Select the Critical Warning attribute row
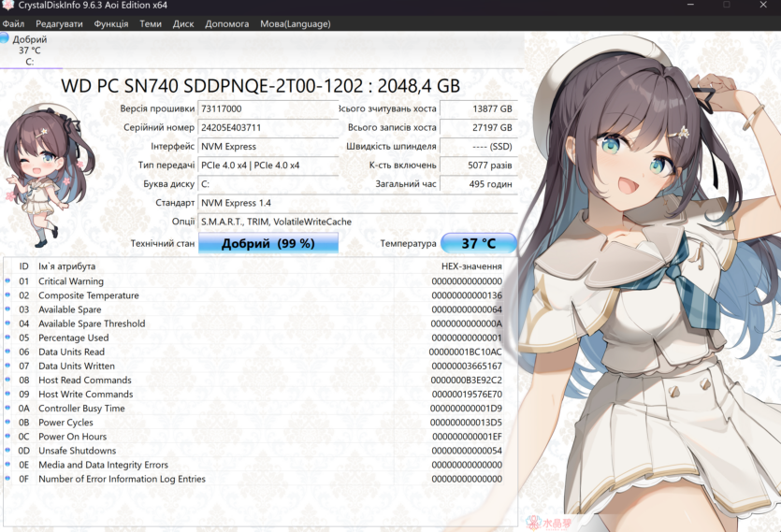 [x=254, y=281]
